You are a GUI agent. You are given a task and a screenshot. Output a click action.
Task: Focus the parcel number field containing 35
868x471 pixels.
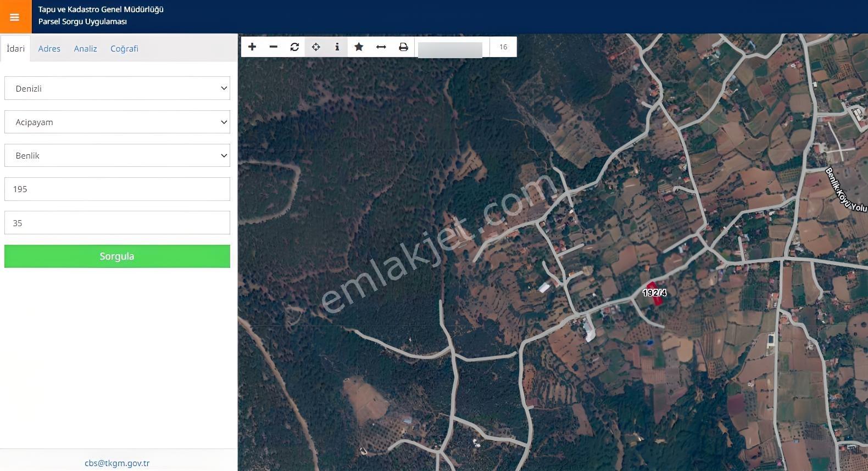pos(117,223)
